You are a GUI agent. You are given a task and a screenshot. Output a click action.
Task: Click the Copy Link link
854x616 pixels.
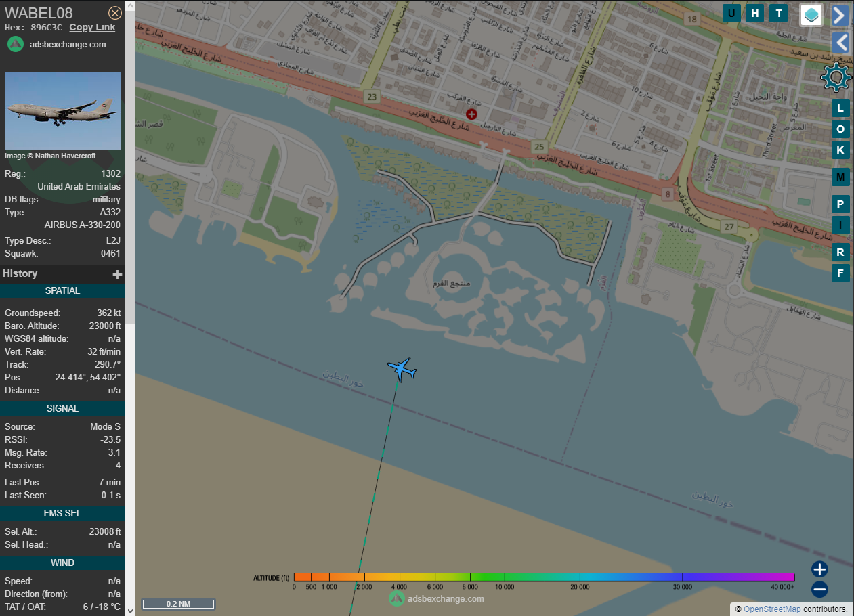point(92,27)
